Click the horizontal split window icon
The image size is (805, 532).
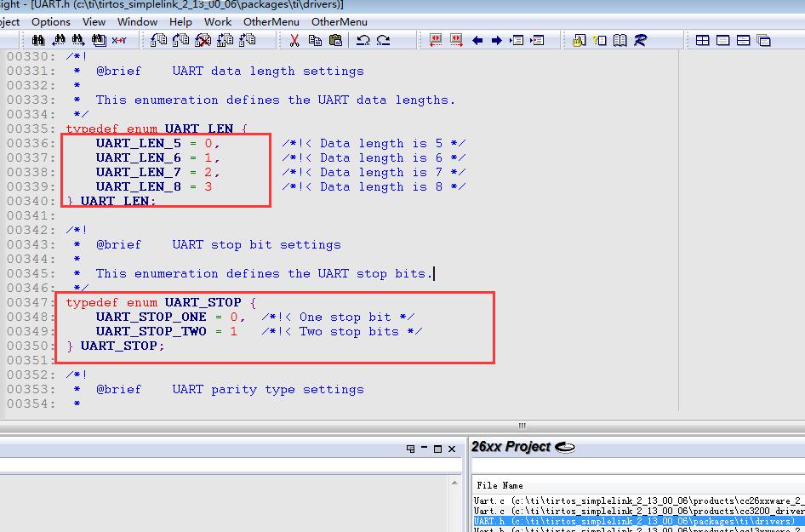point(744,40)
